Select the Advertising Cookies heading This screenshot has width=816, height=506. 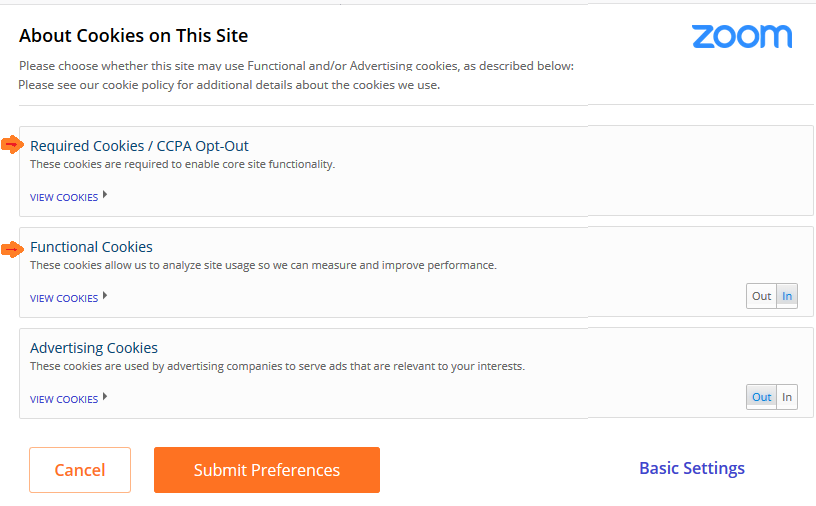(x=94, y=348)
